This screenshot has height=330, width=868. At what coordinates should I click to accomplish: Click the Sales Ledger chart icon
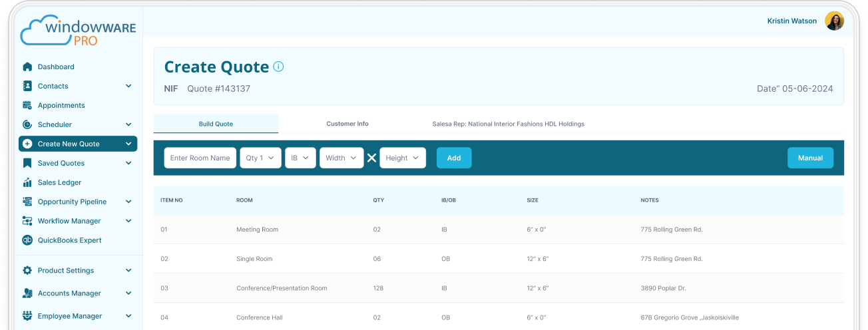27,182
